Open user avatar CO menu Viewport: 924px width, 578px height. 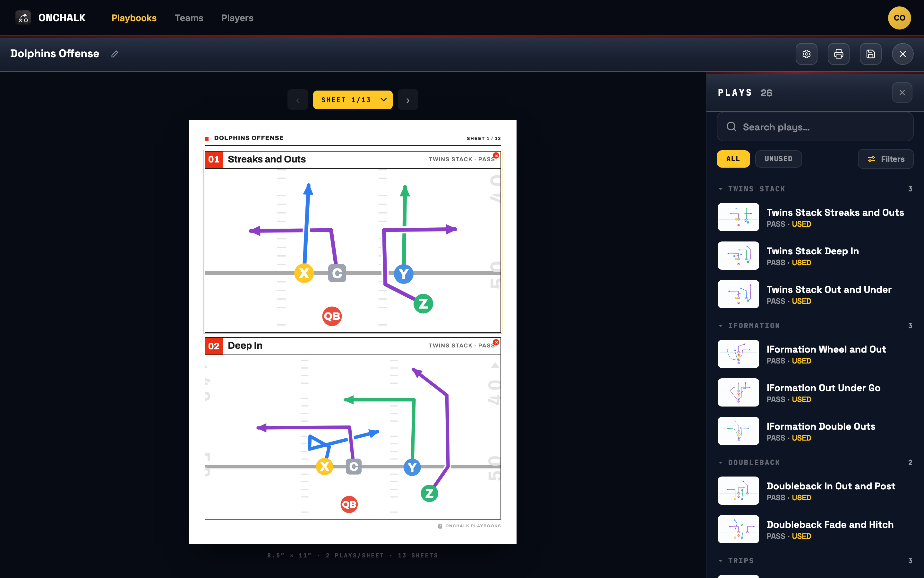coord(900,18)
